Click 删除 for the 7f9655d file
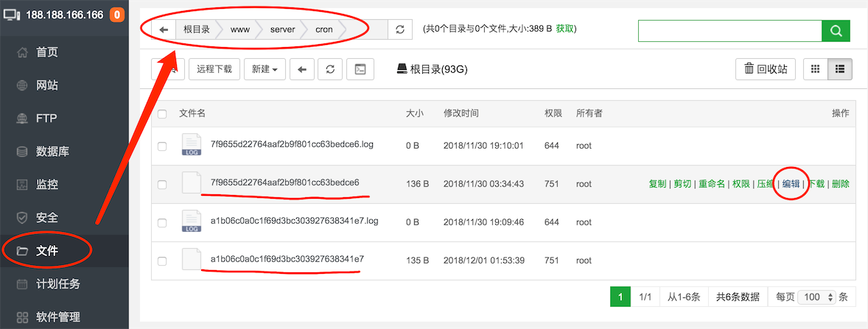This screenshot has height=329, width=868. coord(840,184)
